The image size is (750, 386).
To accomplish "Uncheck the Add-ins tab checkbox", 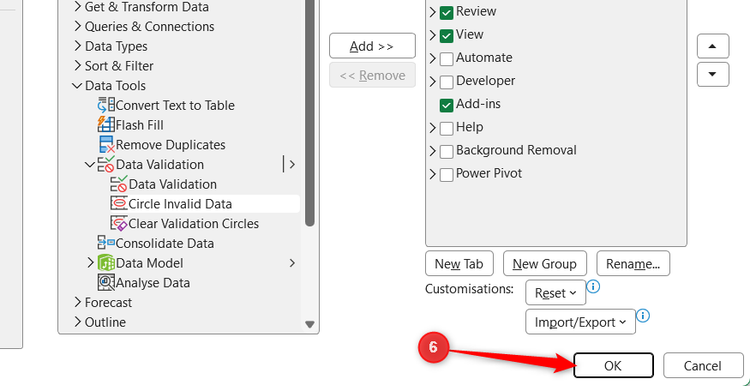I will coord(446,105).
